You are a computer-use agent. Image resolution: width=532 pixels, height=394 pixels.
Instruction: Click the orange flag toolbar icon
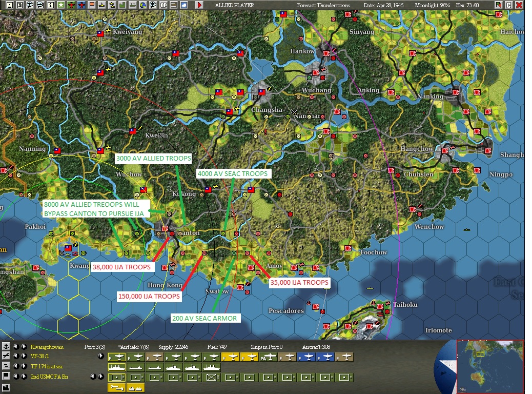[92, 5]
